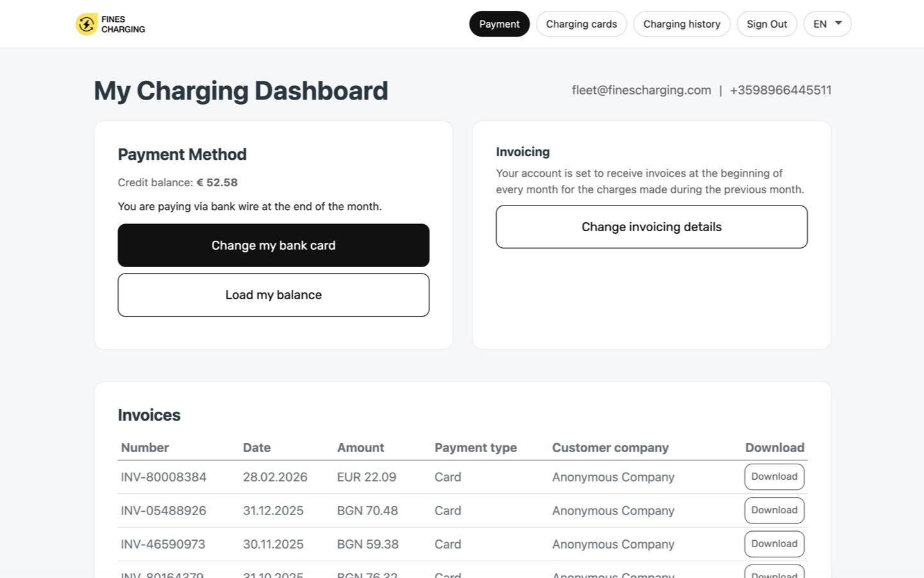Open the Charging history page
Viewport: 924px width, 578px height.
681,24
